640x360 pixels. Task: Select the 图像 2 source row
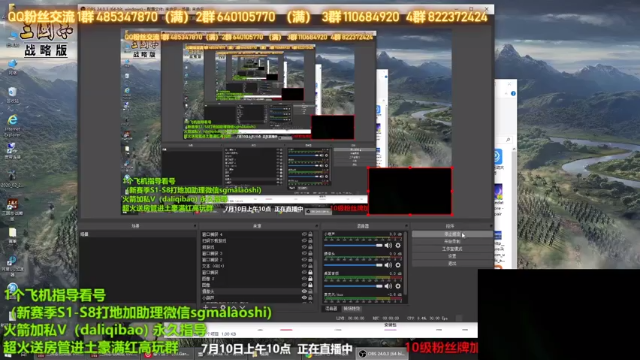coord(251,278)
